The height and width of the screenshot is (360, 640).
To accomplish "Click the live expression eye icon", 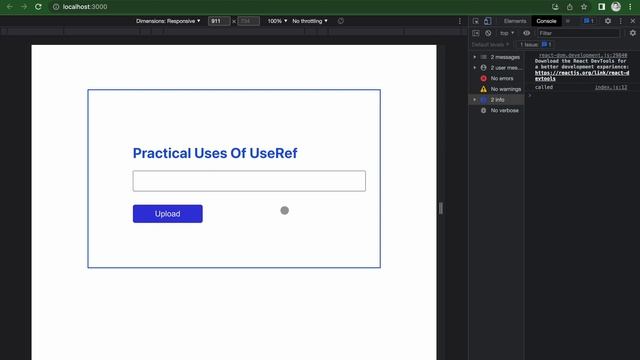I will coord(527,33).
